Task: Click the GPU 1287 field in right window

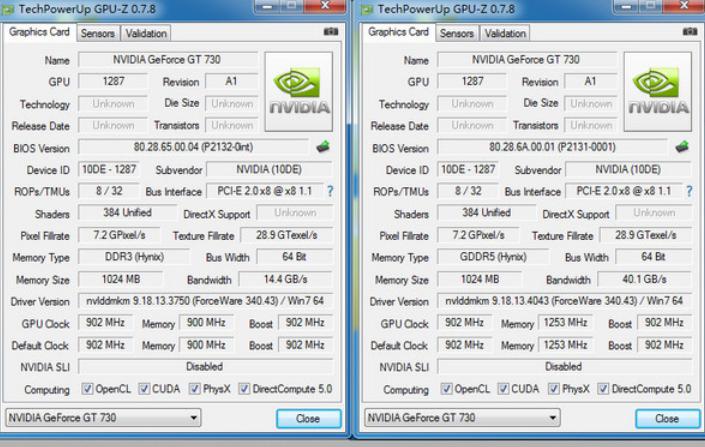Action: click(472, 81)
